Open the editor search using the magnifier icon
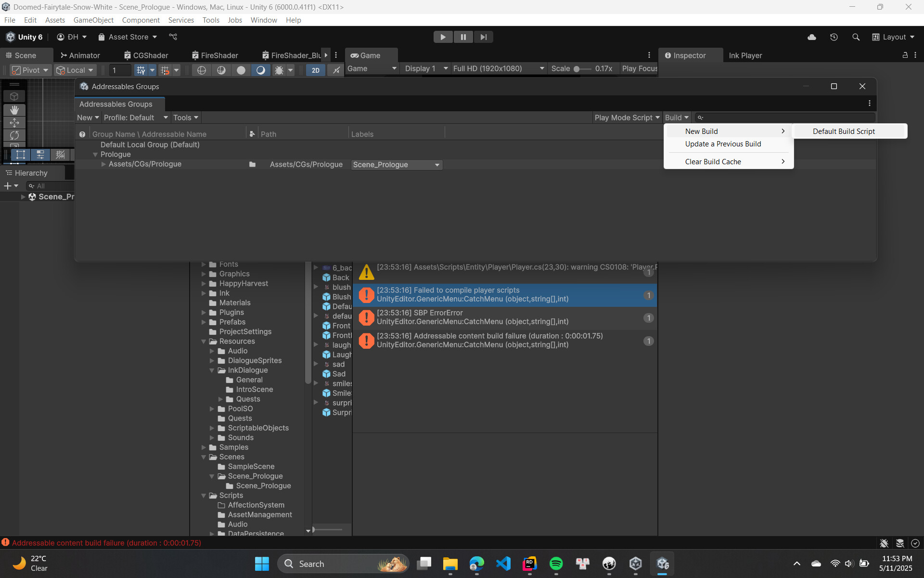Viewport: 924px width, 578px height. point(856,37)
